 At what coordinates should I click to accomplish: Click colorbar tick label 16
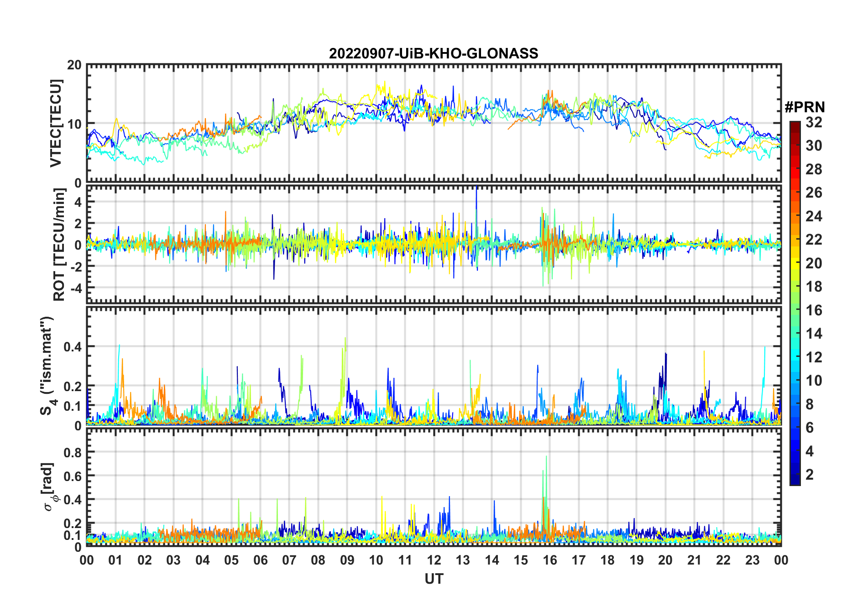[814, 310]
